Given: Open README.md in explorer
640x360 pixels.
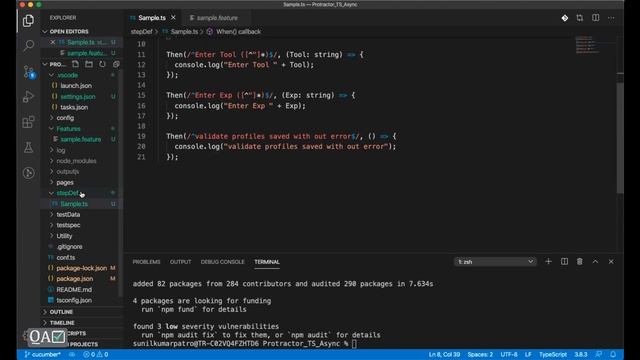Looking at the screenshot, I should [x=74, y=289].
